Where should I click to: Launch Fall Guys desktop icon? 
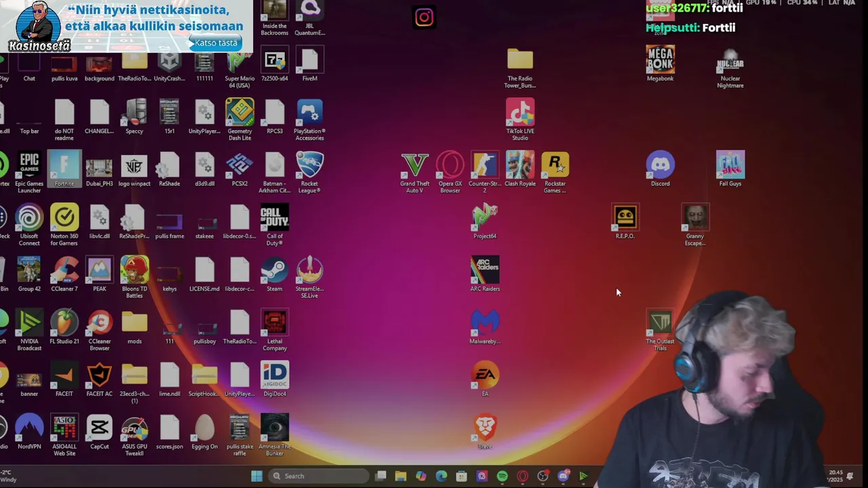[730, 169]
